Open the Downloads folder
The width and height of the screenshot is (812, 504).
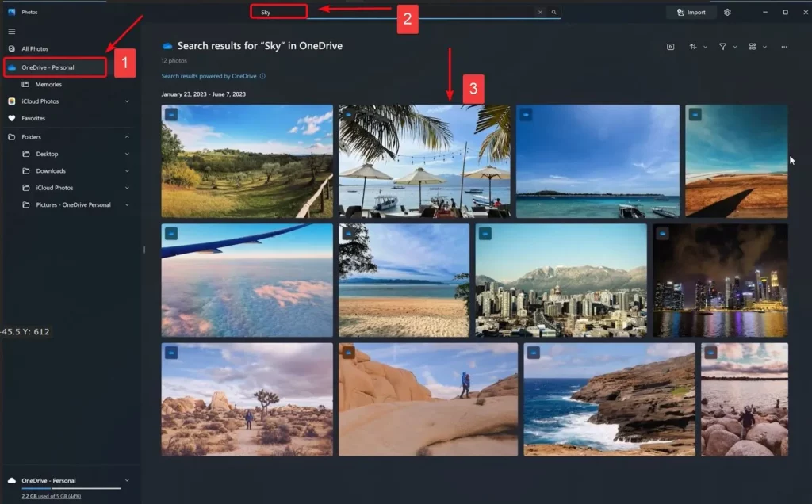pyautogui.click(x=51, y=170)
